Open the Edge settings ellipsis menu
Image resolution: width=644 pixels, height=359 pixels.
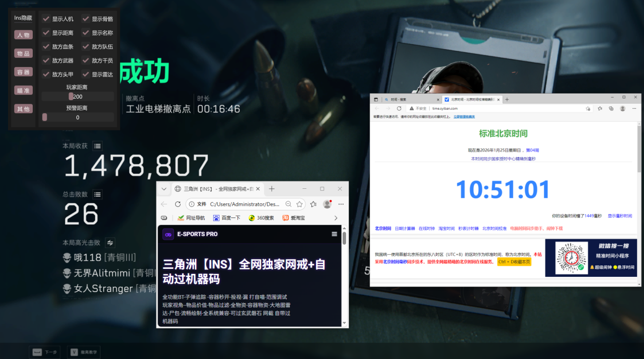(342, 204)
